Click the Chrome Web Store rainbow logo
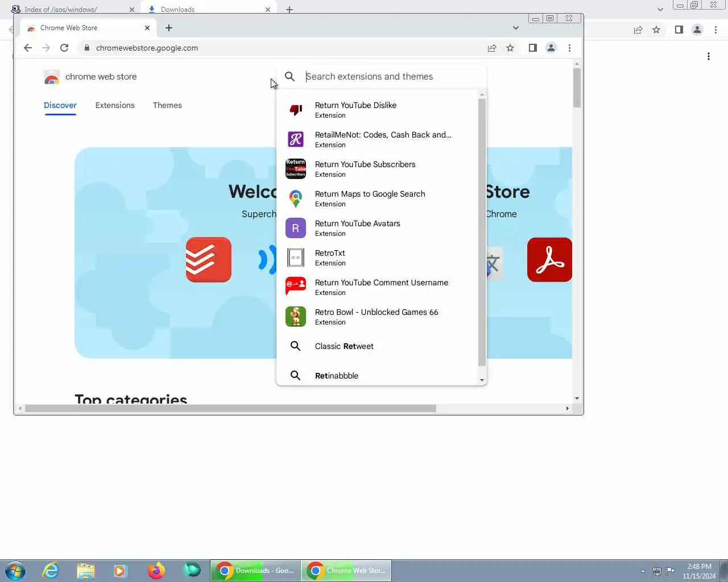728x582 pixels. coord(52,77)
